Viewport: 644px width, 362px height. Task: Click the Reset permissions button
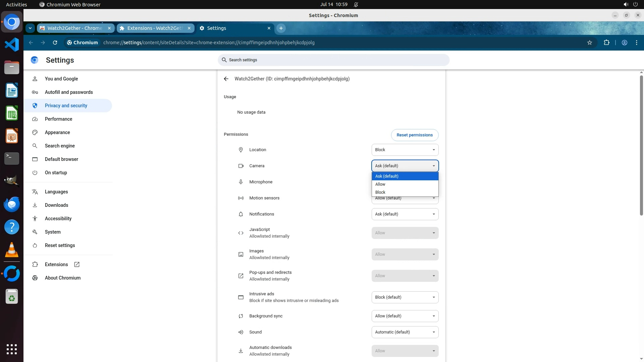coord(415,135)
